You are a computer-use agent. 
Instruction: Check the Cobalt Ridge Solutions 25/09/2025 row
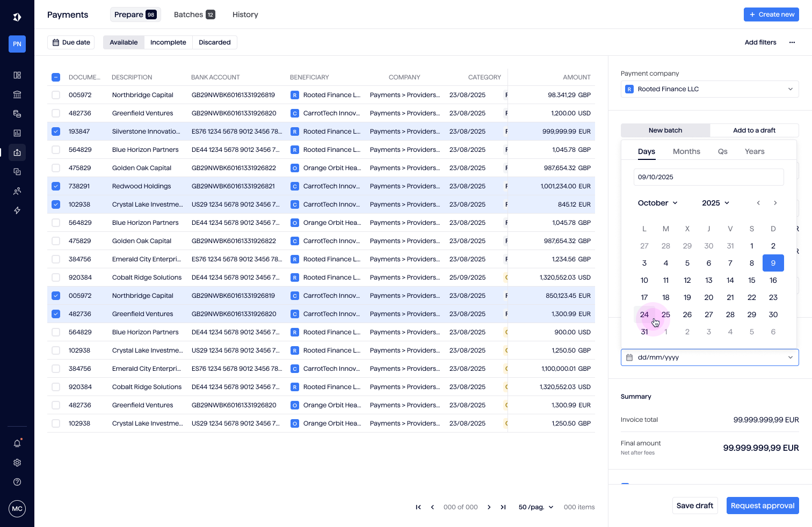56,277
